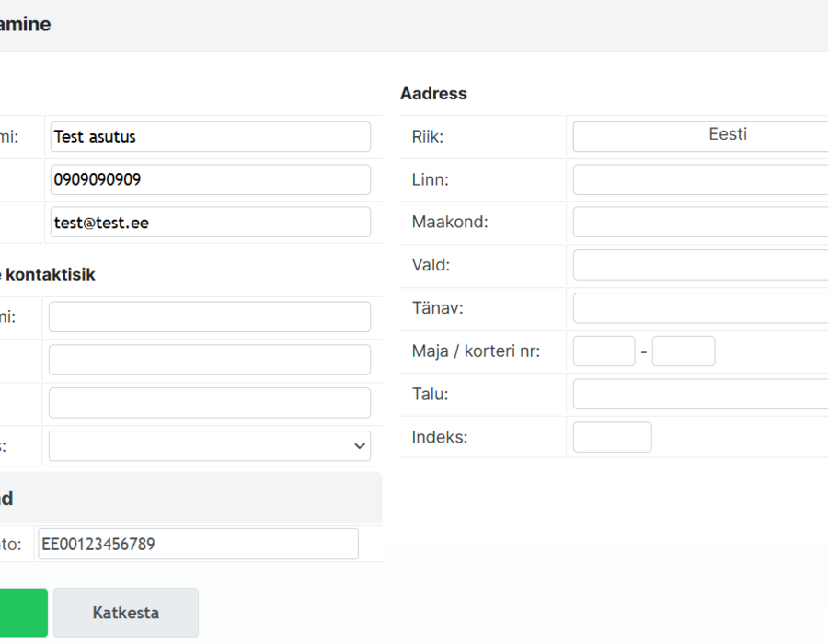Click the bank account field EE00123456789
Image resolution: width=828 pixels, height=644 pixels.
coord(198,544)
